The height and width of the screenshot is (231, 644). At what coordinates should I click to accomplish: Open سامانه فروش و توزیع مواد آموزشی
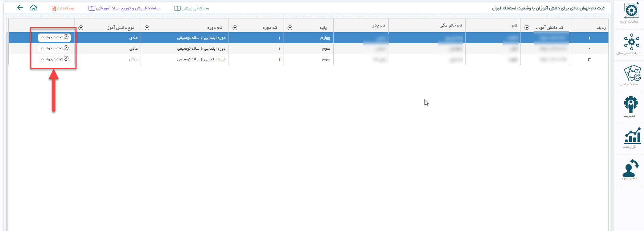click(x=124, y=8)
